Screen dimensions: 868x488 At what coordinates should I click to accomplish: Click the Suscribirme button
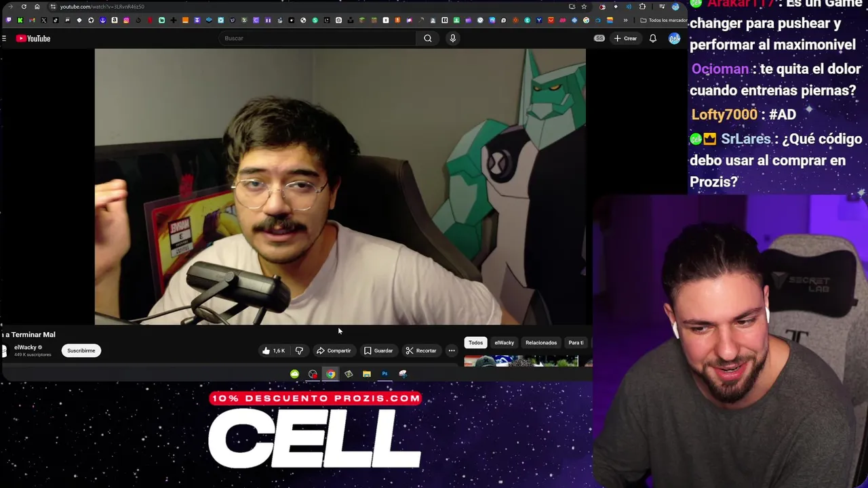coord(81,350)
